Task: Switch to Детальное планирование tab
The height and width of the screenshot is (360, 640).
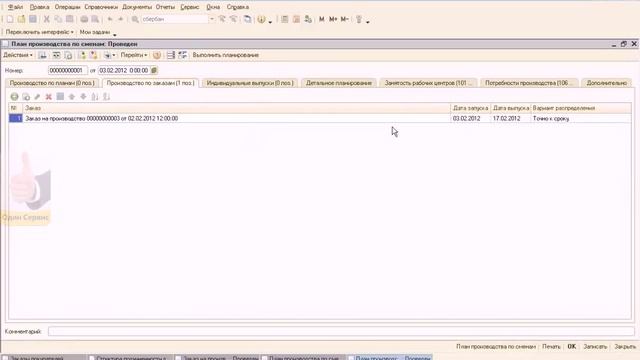Action: [339, 83]
